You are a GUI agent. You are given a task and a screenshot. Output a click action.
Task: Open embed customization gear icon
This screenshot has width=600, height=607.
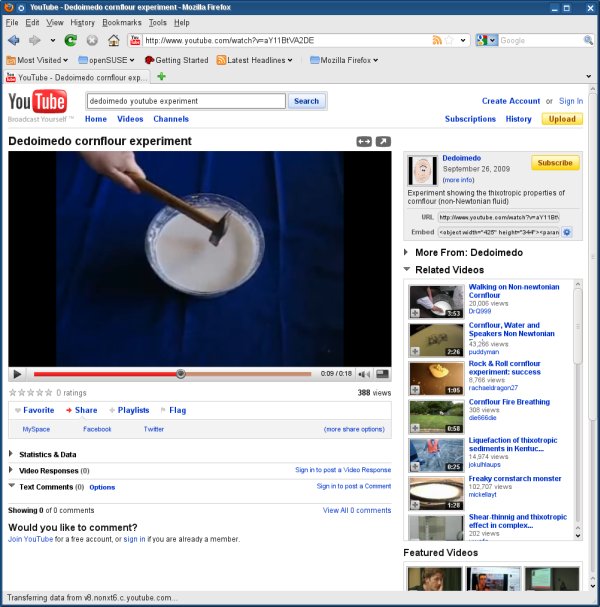click(567, 232)
